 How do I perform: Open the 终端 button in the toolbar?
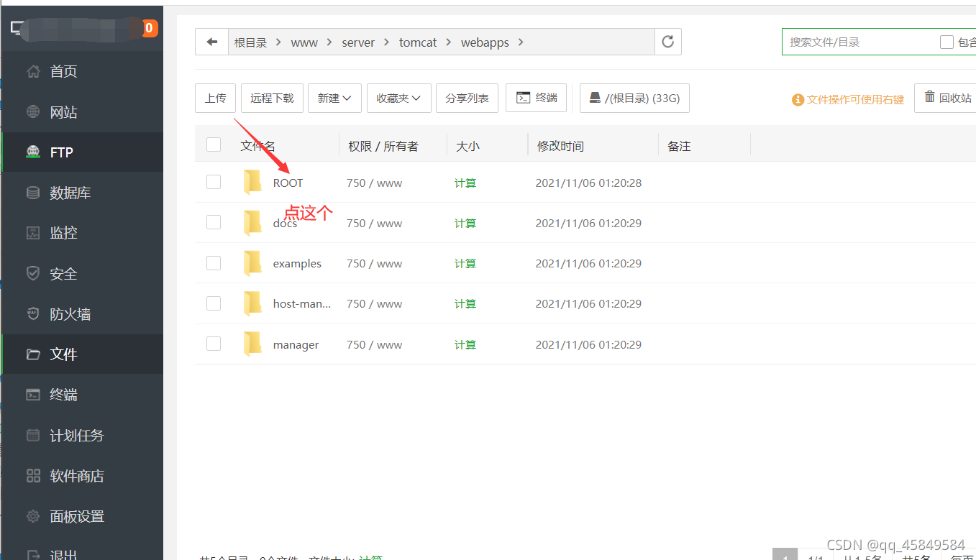point(537,98)
